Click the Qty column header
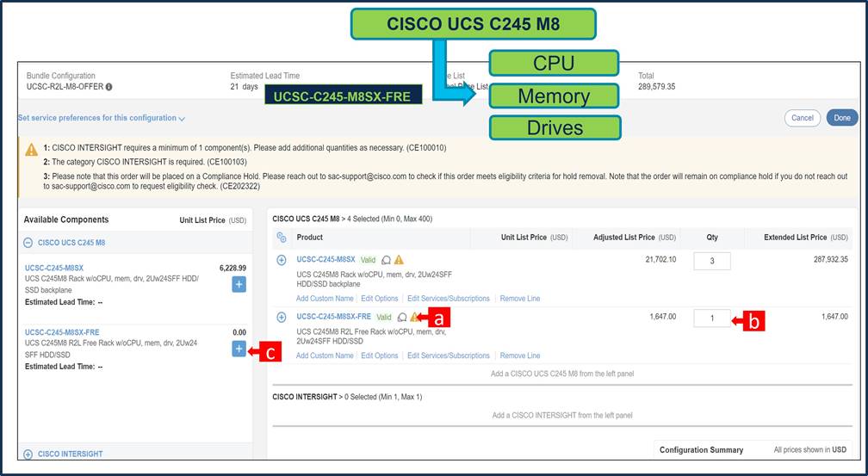The height and width of the screenshot is (476, 868). [x=712, y=237]
